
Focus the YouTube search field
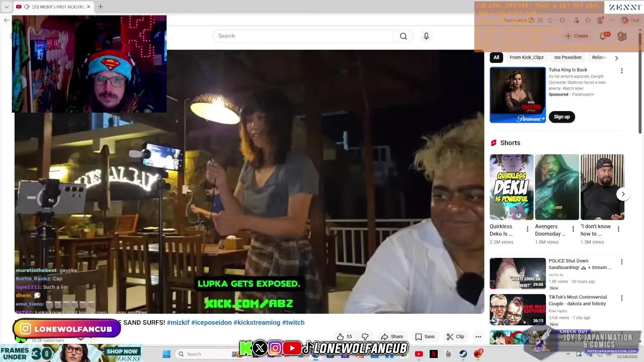[x=303, y=36]
